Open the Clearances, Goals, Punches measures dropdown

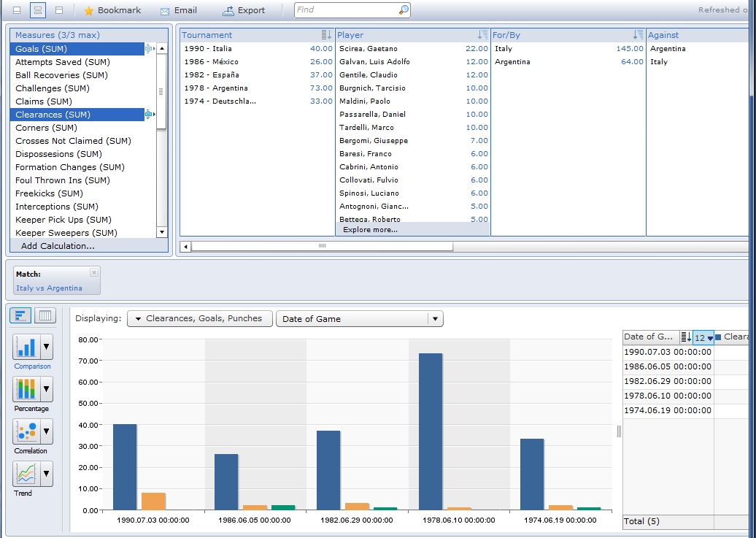[x=200, y=318]
